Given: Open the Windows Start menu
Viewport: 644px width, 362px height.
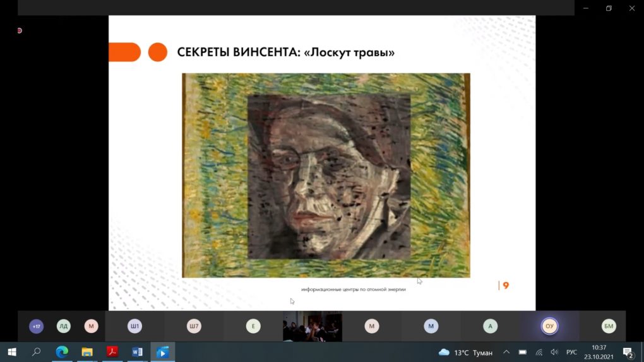Looking at the screenshot, I should coord(11,352).
